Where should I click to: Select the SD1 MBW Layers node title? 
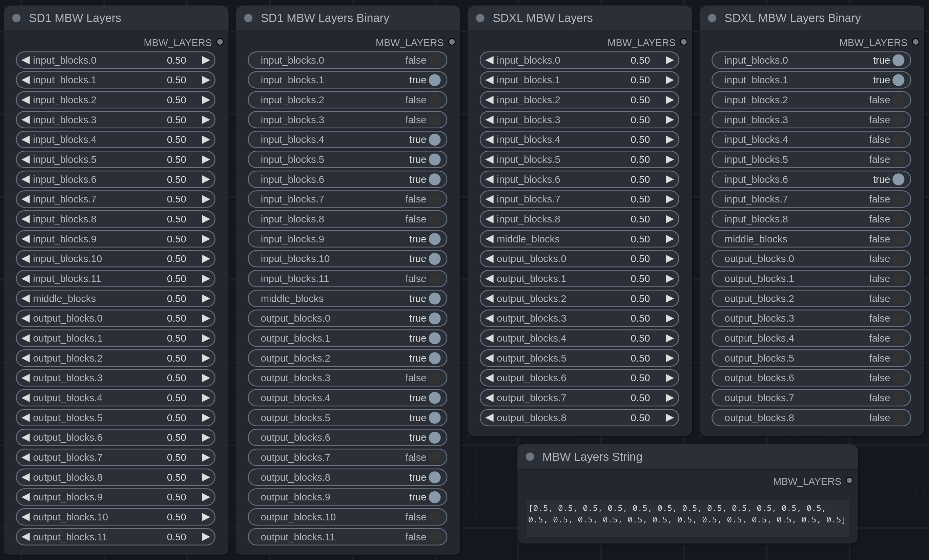click(75, 18)
